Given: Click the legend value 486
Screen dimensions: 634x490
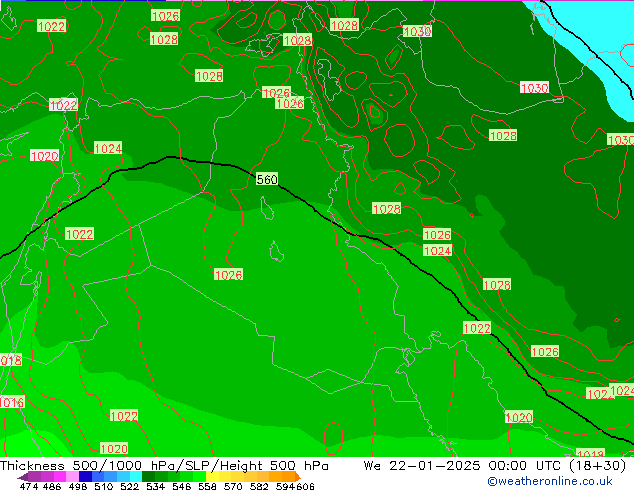Looking at the screenshot, I should [52, 486].
